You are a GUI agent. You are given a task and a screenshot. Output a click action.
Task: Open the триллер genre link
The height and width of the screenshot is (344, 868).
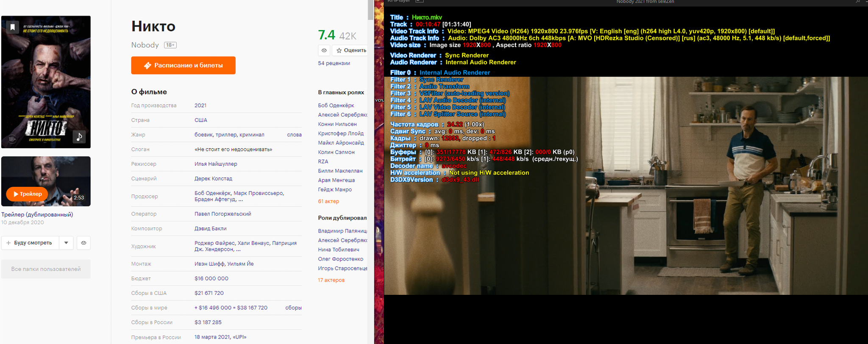pos(226,135)
